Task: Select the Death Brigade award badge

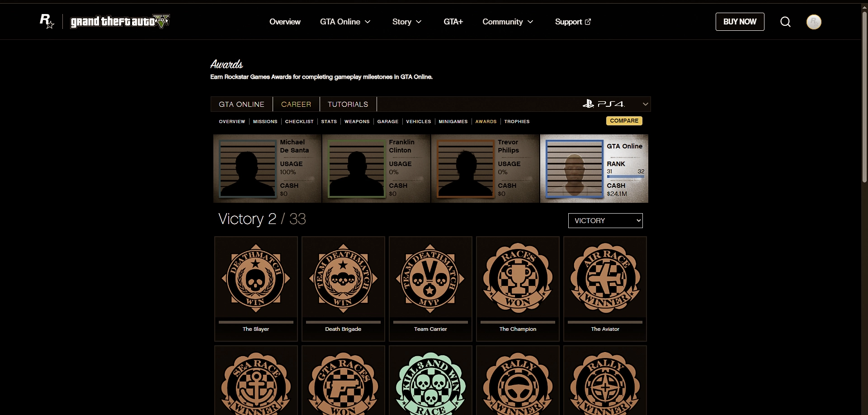Action: [x=343, y=279]
